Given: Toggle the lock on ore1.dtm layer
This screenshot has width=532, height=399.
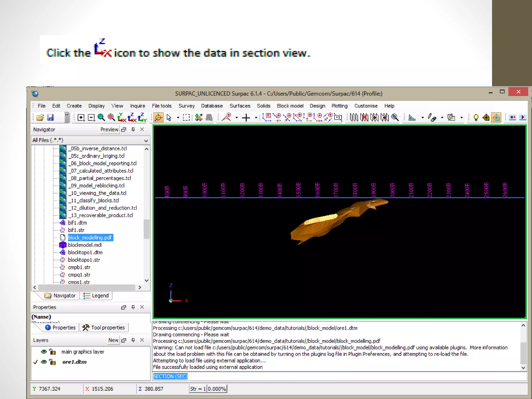Looking at the screenshot, I should (52, 362).
